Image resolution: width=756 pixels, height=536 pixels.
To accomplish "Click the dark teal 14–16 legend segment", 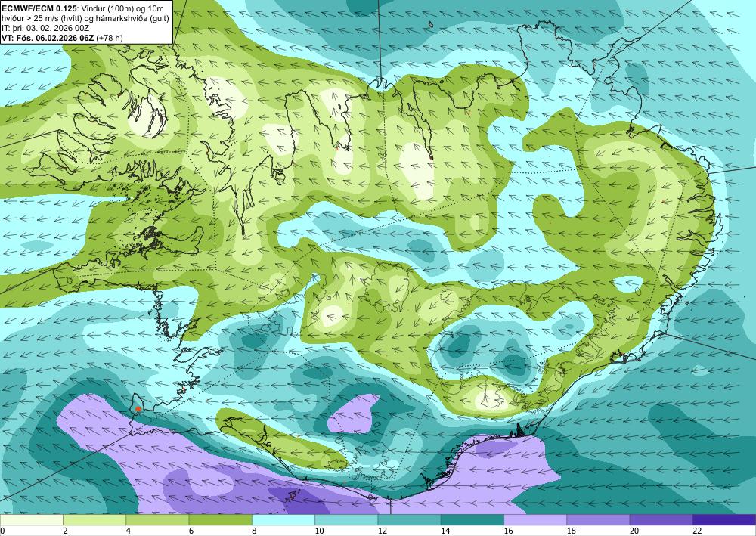I will [x=472, y=520].
